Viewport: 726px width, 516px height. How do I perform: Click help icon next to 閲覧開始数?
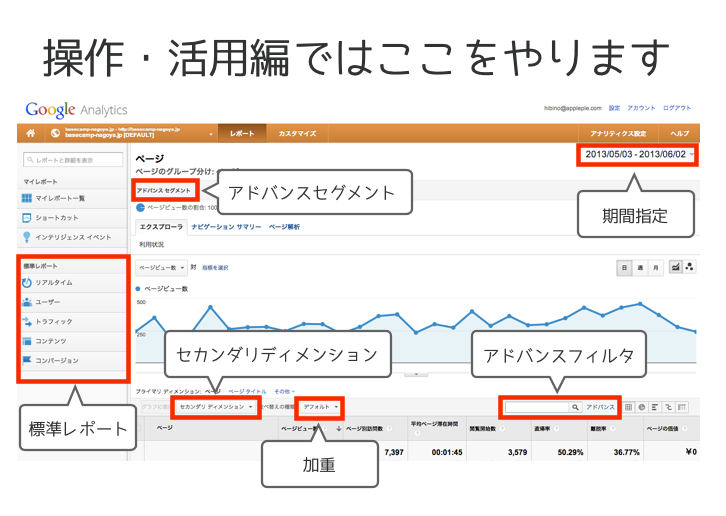point(502,428)
